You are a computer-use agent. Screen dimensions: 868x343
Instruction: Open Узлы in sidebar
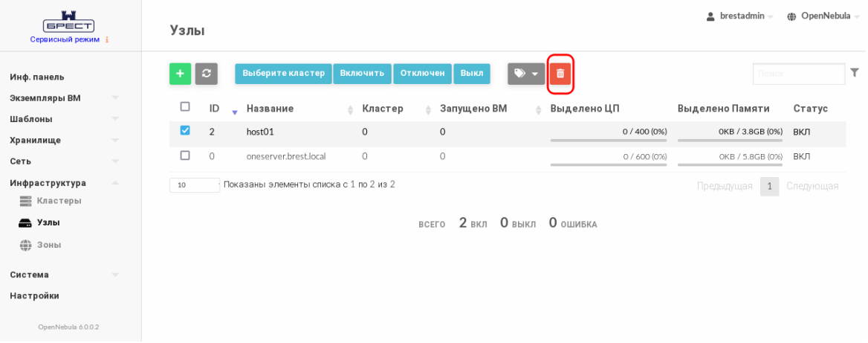[39, 222]
